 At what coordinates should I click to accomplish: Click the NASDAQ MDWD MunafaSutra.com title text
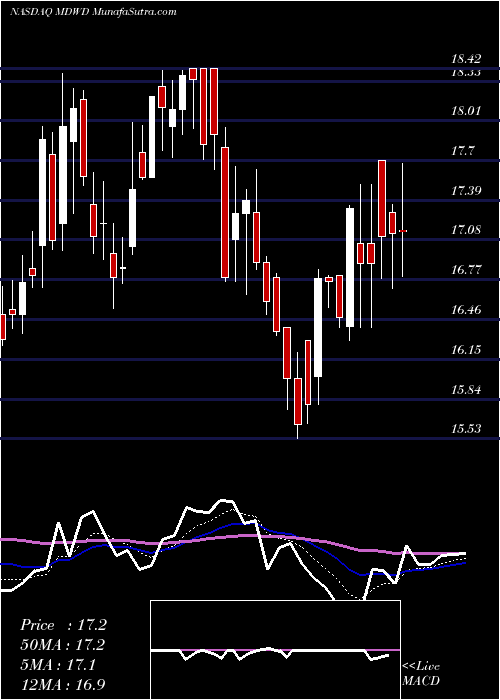click(93, 12)
